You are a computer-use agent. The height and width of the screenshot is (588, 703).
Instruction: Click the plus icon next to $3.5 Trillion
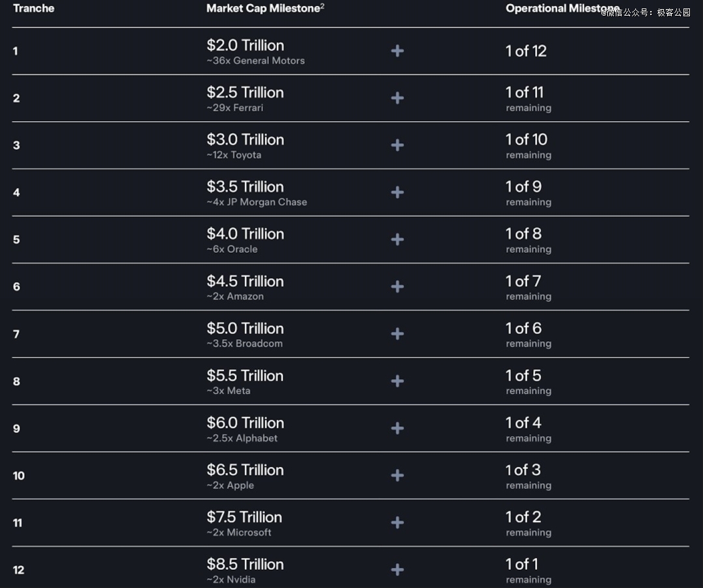[397, 192]
